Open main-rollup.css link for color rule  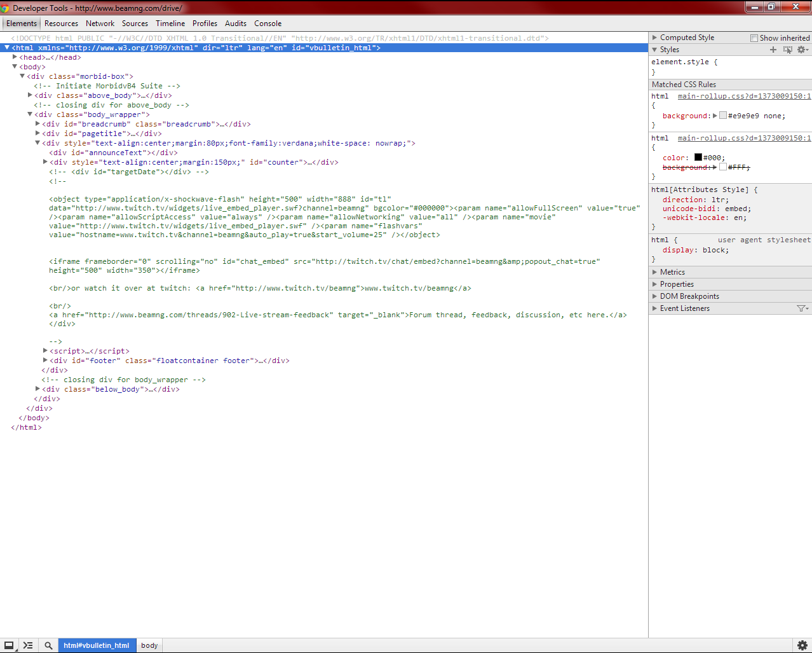(744, 138)
